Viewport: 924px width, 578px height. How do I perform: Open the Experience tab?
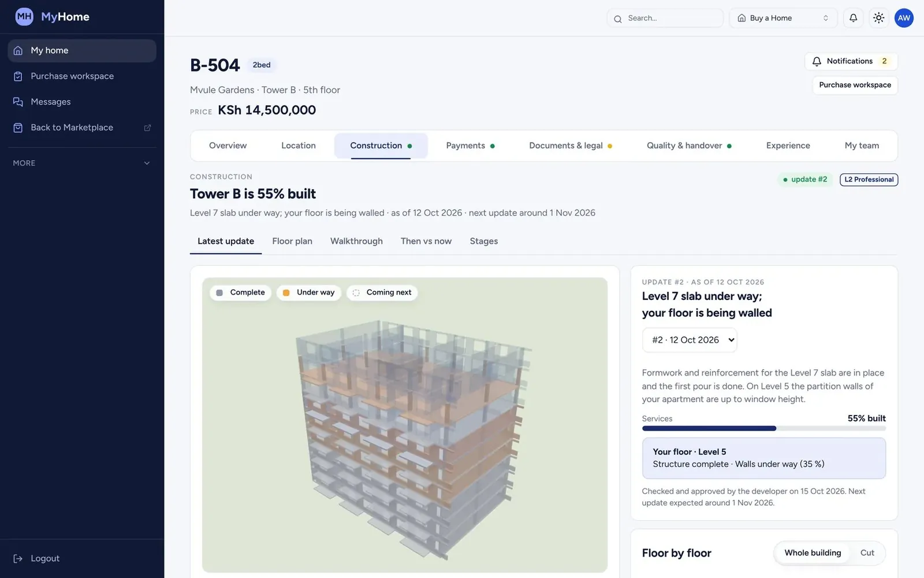[x=788, y=146]
